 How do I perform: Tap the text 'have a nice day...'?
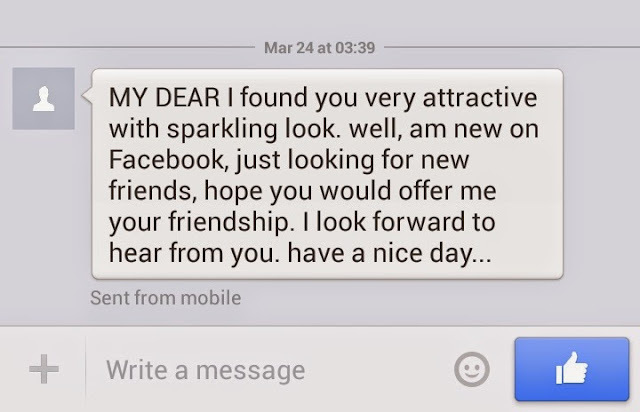[x=390, y=255]
